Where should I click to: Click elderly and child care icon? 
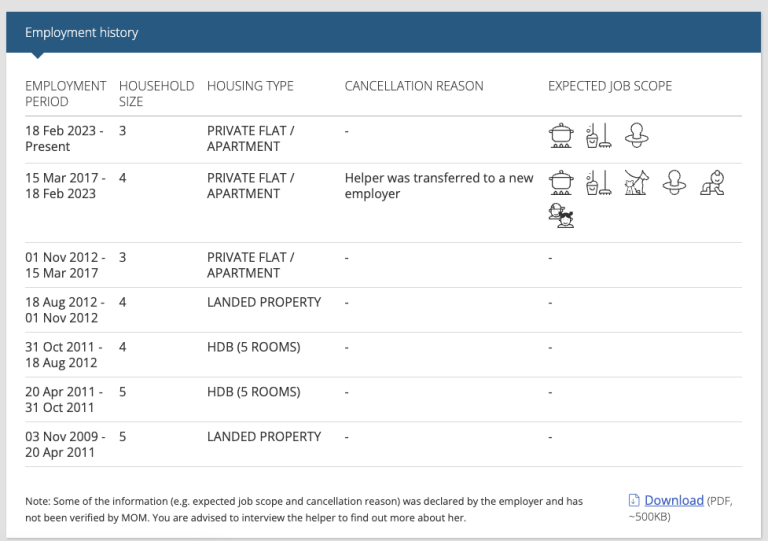(x=561, y=216)
